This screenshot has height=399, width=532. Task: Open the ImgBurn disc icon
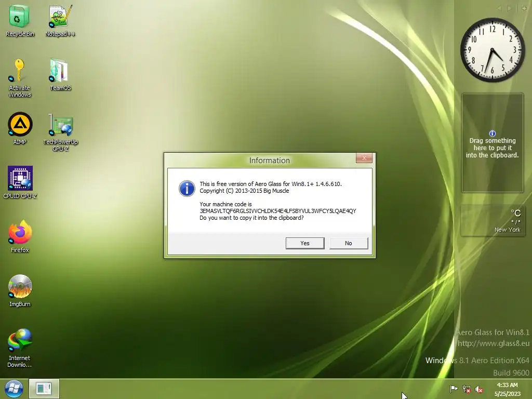click(x=20, y=290)
